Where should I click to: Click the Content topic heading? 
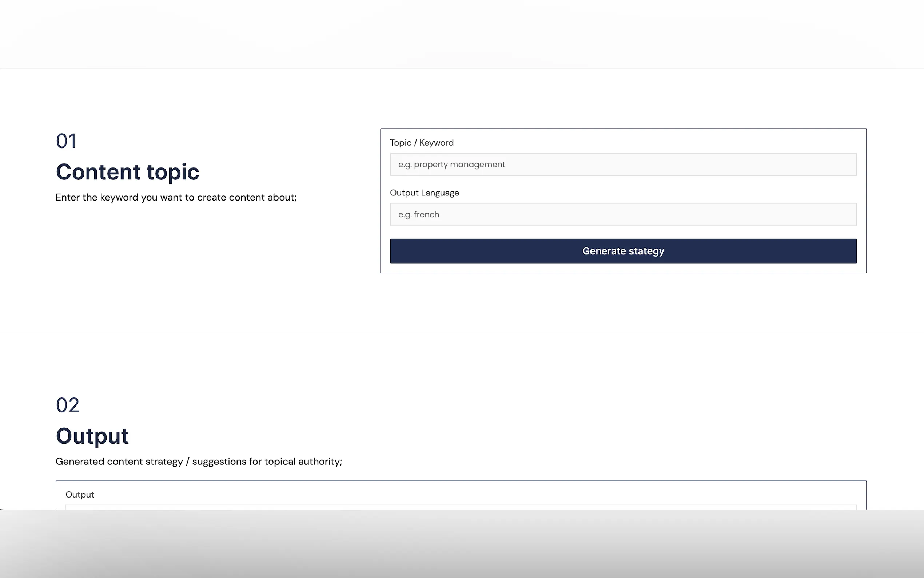(x=127, y=172)
